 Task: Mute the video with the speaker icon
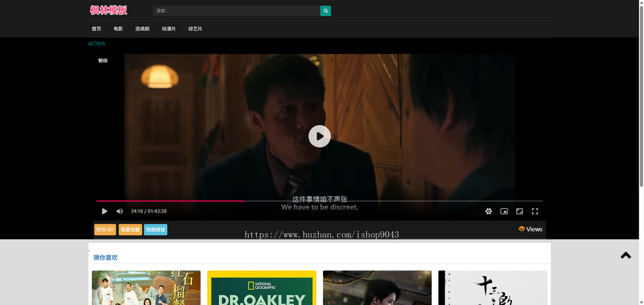pyautogui.click(x=120, y=211)
